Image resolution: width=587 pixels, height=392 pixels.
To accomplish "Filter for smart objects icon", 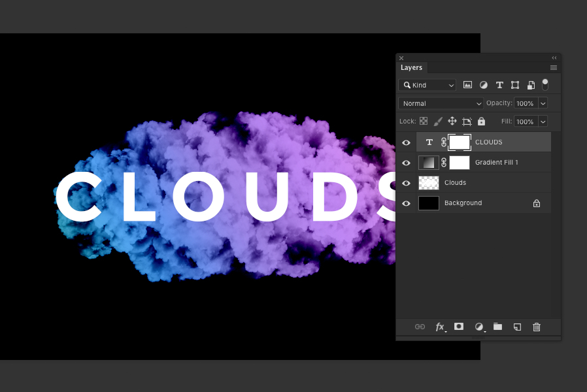I will [x=531, y=85].
